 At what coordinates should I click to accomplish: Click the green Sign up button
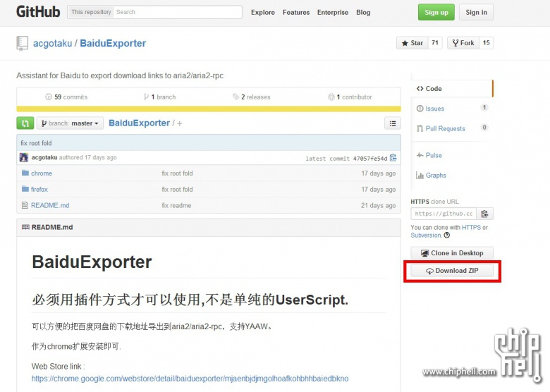click(x=436, y=12)
